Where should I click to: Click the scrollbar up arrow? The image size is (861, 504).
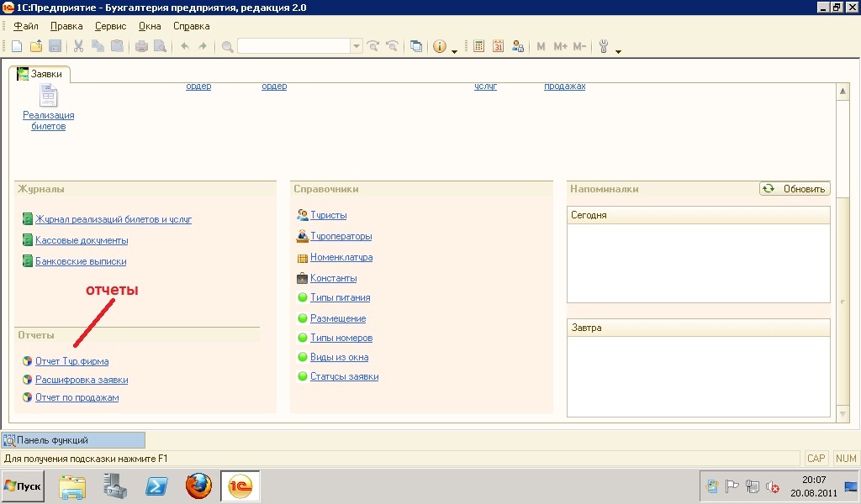[843, 91]
